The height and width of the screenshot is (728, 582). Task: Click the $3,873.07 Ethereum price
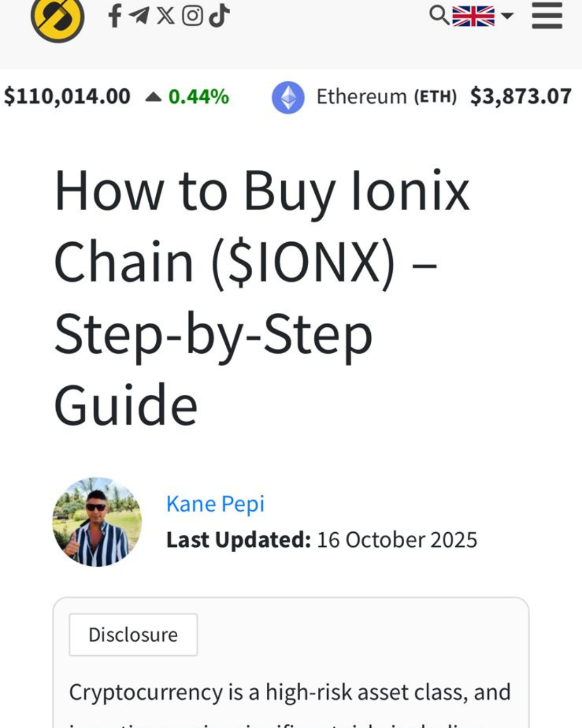point(520,97)
